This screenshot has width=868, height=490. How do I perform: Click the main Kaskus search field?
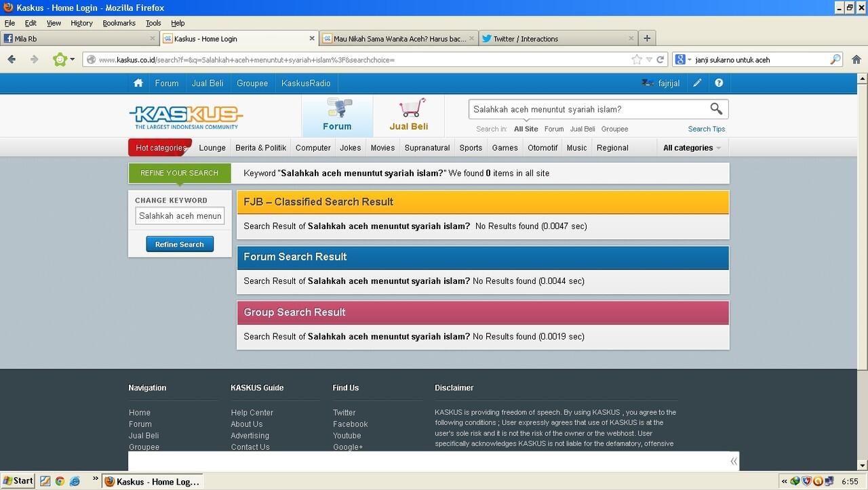589,109
